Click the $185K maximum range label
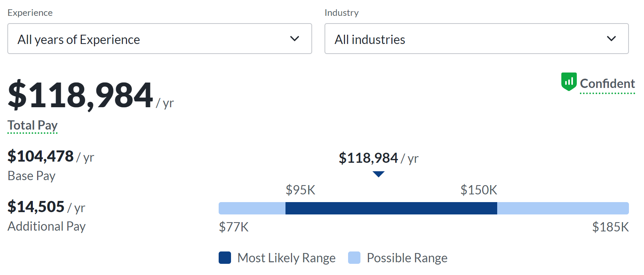Image resolution: width=644 pixels, height=275 pixels. 610,227
